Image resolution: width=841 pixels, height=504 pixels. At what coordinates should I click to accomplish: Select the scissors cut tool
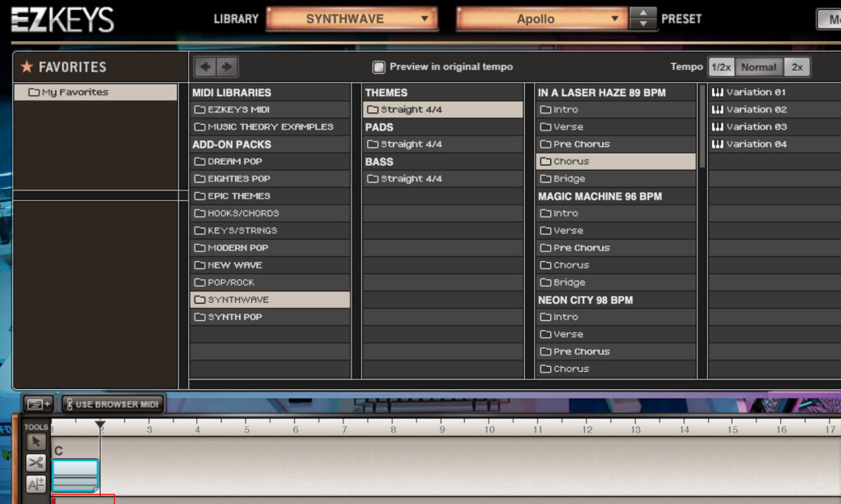click(35, 463)
